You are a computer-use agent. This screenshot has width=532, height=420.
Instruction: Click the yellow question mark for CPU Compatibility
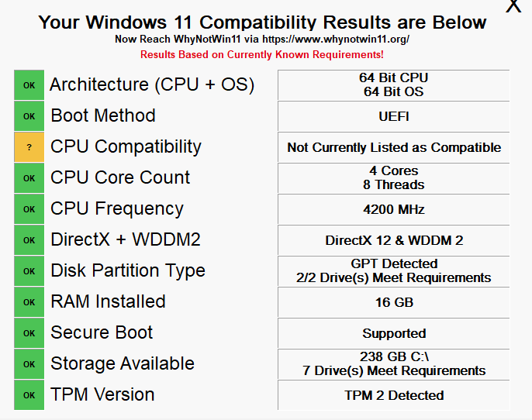coord(29,147)
